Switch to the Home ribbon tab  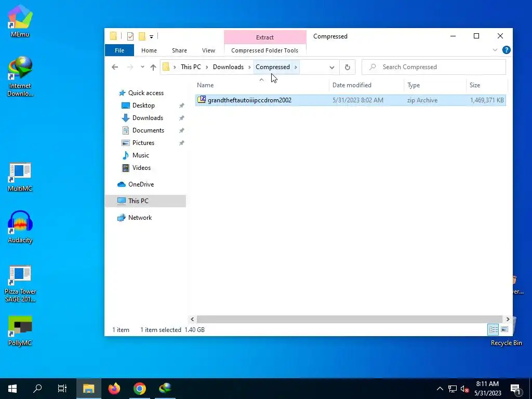click(x=149, y=50)
